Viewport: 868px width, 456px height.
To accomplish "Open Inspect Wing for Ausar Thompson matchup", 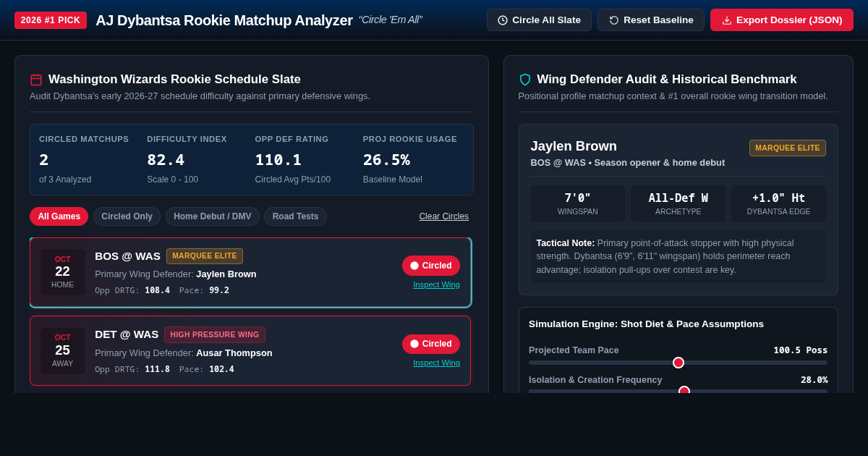I will click(436, 363).
